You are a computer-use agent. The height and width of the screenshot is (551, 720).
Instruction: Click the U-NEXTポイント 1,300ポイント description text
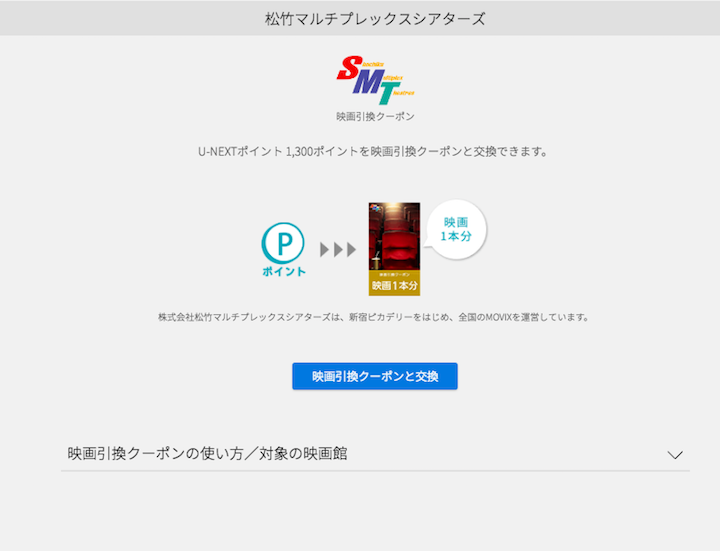[x=374, y=152]
